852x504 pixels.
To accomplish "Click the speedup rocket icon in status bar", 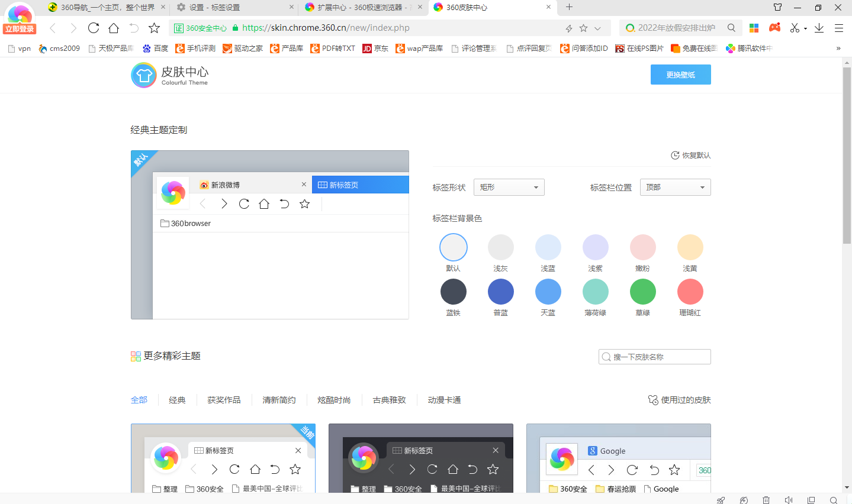I will pyautogui.click(x=721, y=500).
